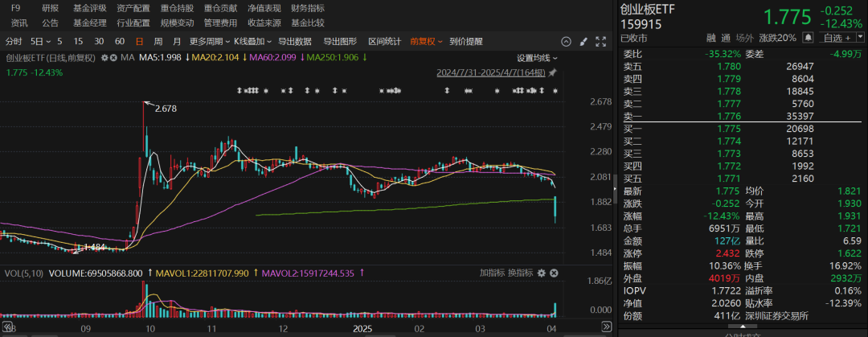Select the 60-minute period
This screenshot has height=337, width=868.
click(x=120, y=40)
